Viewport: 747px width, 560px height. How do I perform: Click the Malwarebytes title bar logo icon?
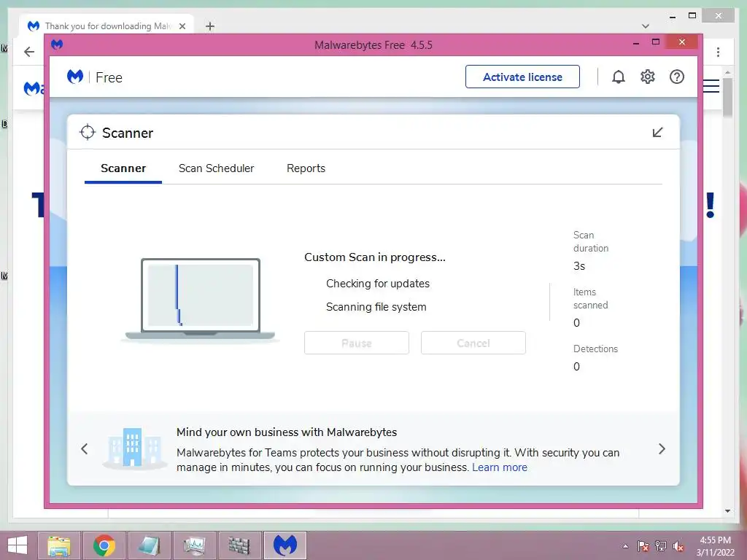pos(57,44)
